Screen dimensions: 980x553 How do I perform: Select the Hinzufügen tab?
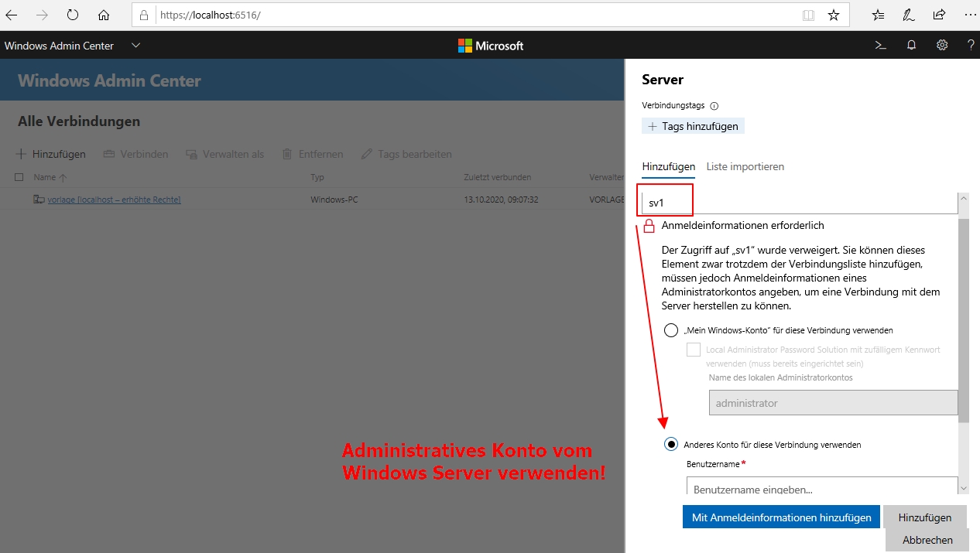[668, 166]
